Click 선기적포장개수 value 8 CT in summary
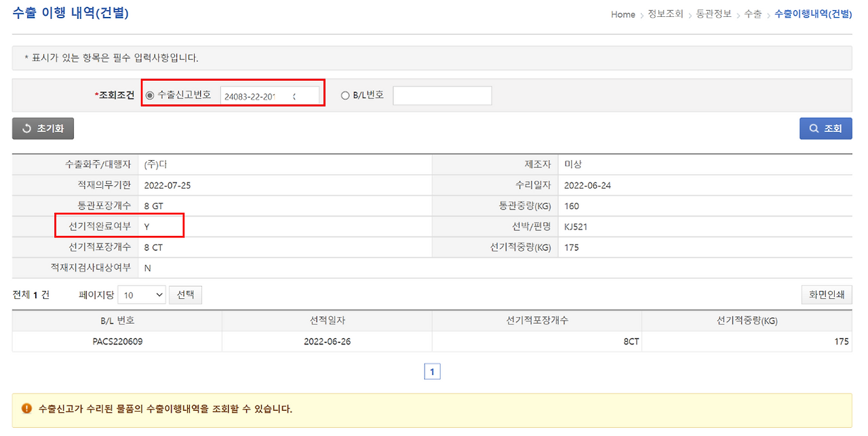Screen dimensions: 868x436 tap(153, 247)
